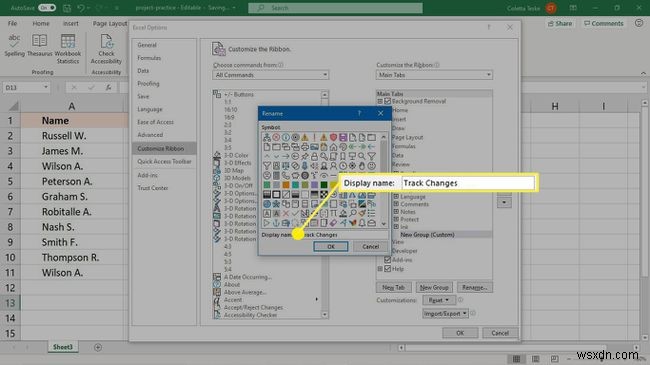
Task: Click the Spelling ribbon icon
Action: [x=15, y=45]
